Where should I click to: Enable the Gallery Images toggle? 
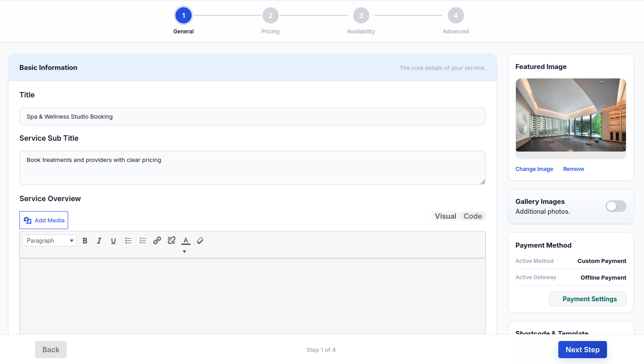coord(616,206)
